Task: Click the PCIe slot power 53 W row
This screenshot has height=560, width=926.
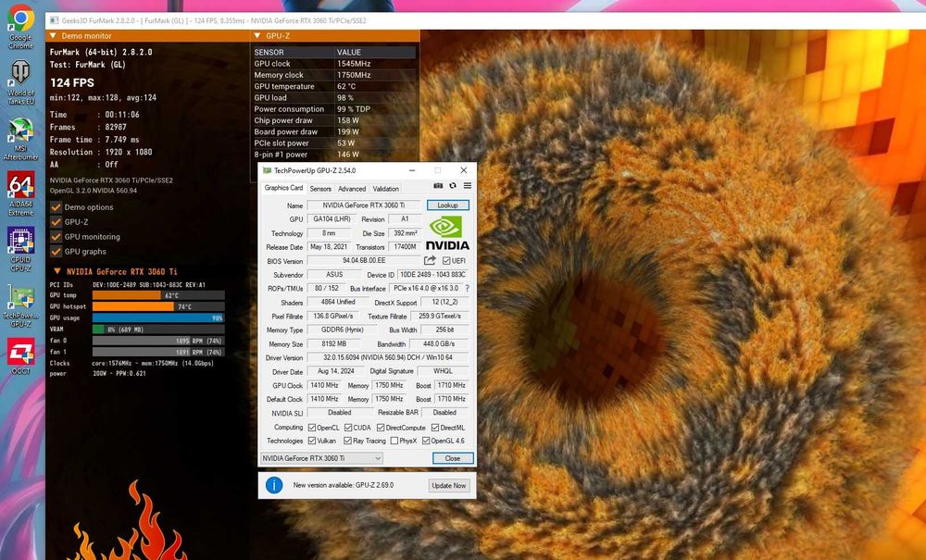Action: (x=334, y=143)
